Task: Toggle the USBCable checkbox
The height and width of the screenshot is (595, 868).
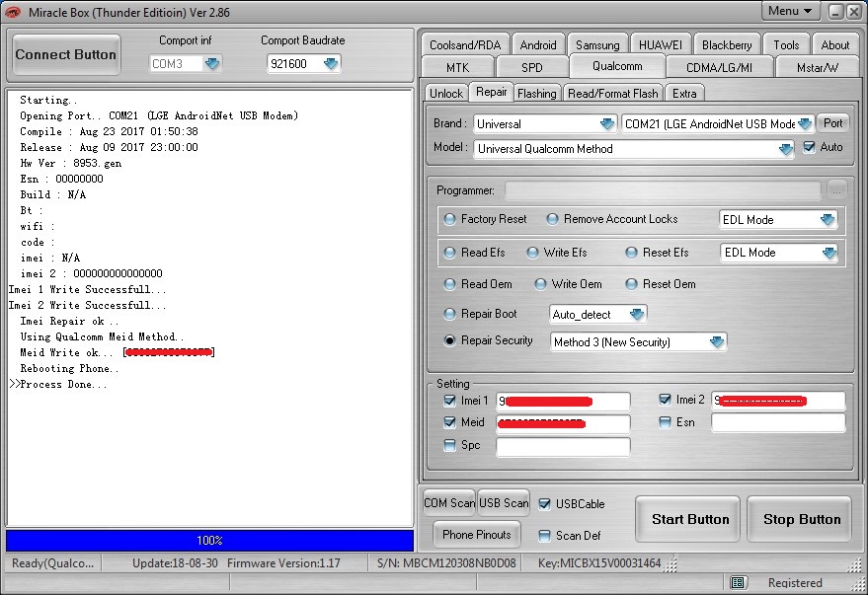Action: 544,504
